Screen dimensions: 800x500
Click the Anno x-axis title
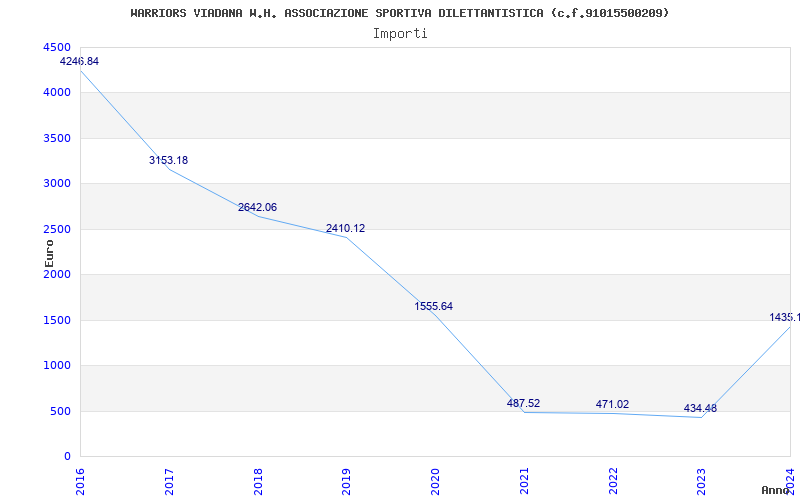(x=776, y=490)
